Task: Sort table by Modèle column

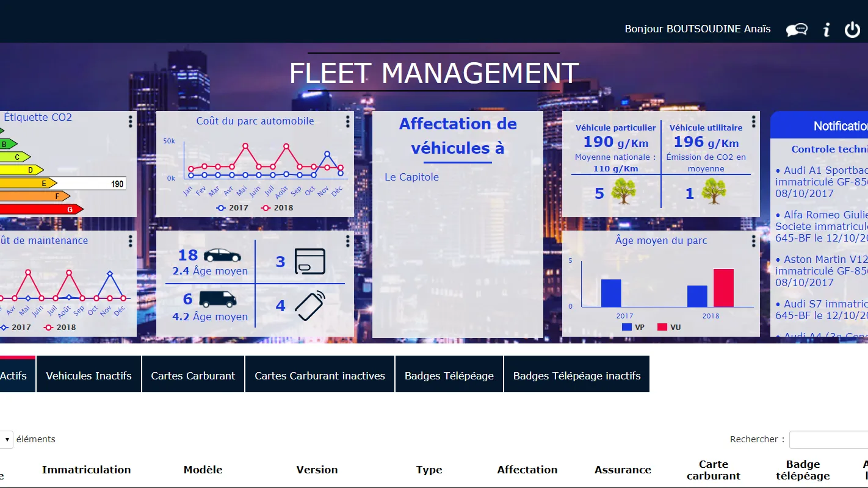Action: coord(203,470)
